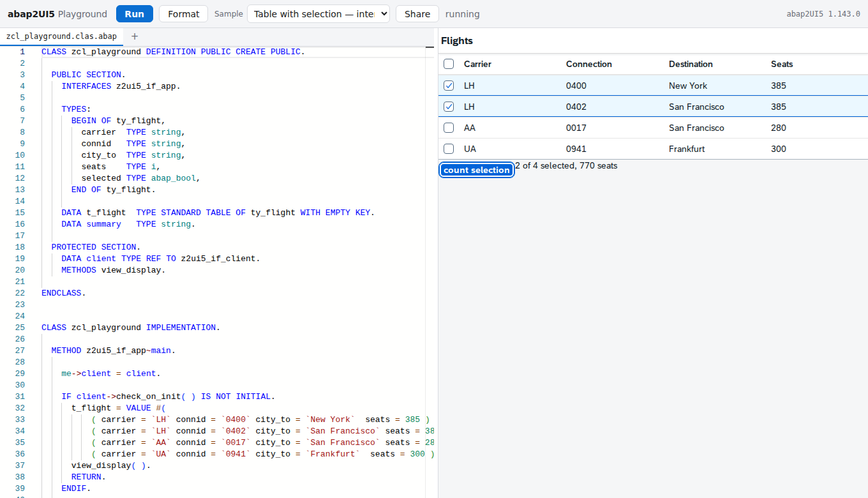Screen dimensions: 868x498
Task: Click the count selection button
Action: tap(477, 170)
